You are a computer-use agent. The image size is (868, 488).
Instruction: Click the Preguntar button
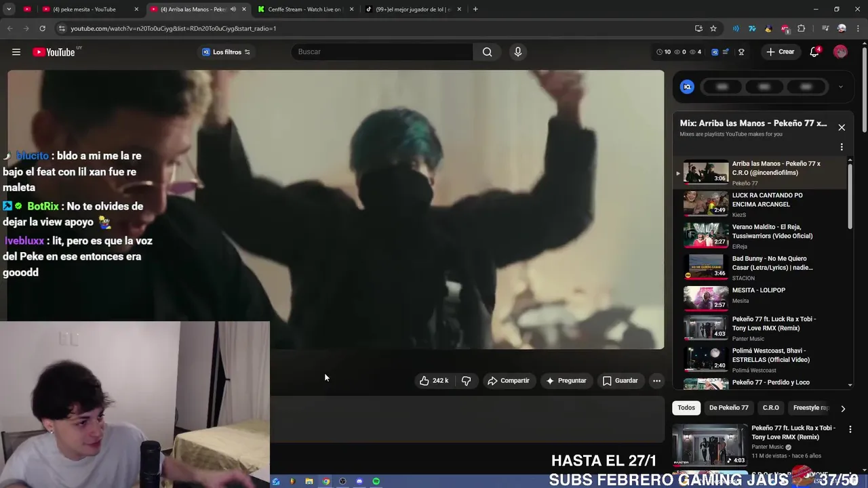(566, 381)
